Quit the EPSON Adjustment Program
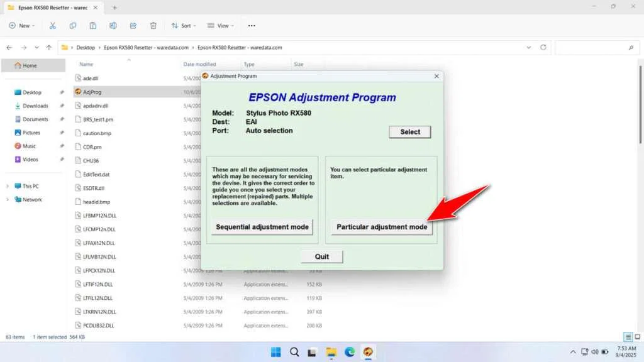The image size is (644, 362). (x=321, y=256)
